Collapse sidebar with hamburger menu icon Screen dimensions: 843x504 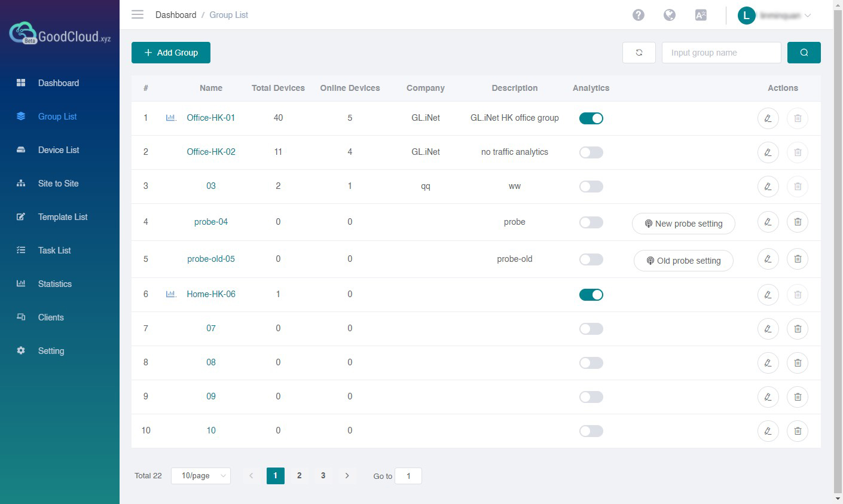click(x=138, y=14)
